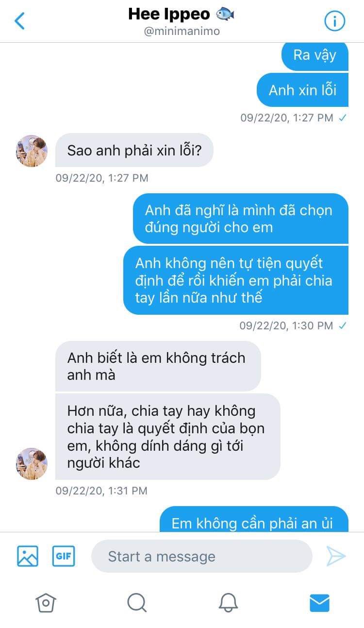Tap message starting Hơn nữa, chia tay
The height and width of the screenshot is (628, 364).
point(168,437)
